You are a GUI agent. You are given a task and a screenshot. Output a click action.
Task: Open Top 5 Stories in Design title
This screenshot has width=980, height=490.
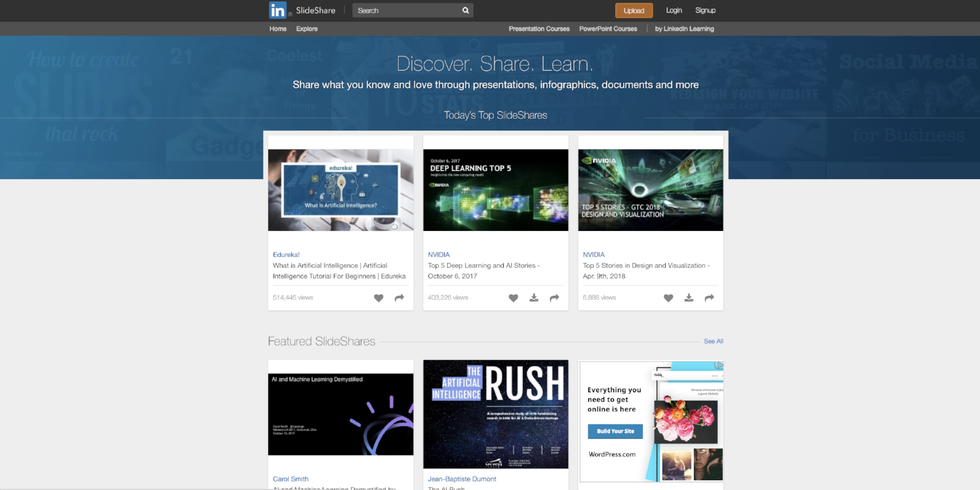click(646, 271)
